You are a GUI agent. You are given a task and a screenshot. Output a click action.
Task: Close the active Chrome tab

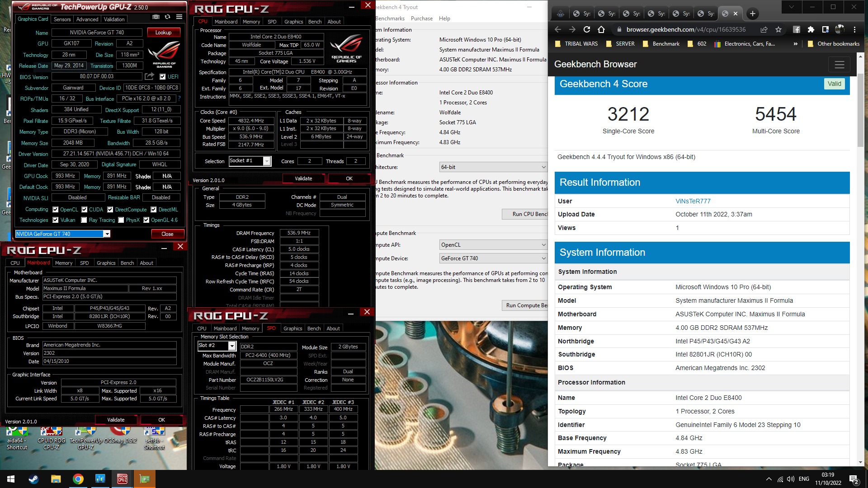(x=736, y=14)
